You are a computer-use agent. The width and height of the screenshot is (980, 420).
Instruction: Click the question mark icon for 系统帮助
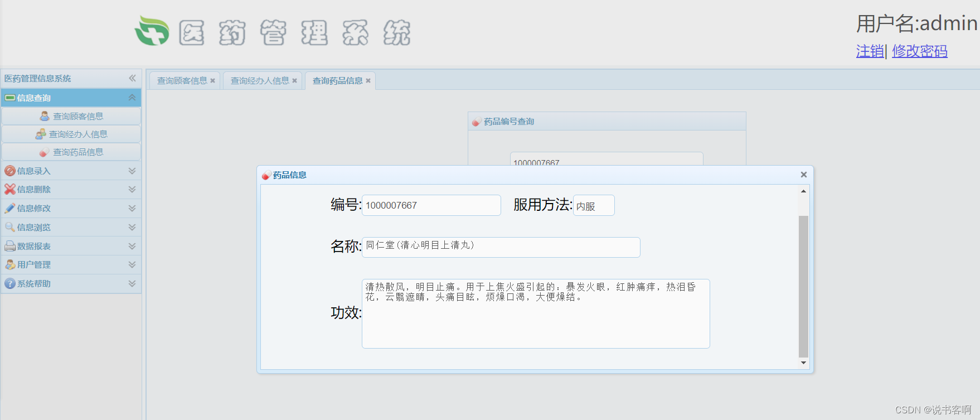click(10, 283)
